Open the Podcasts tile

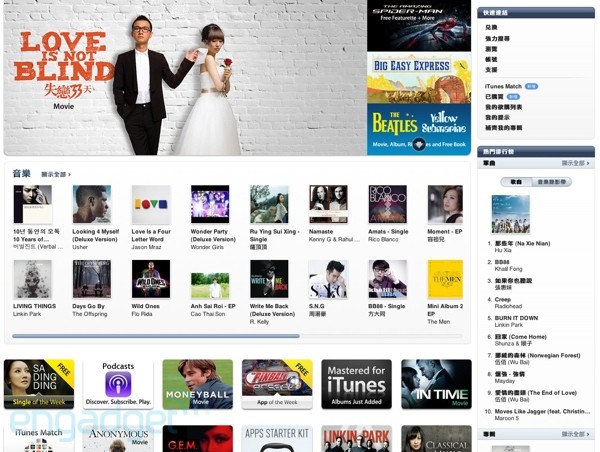(x=118, y=384)
